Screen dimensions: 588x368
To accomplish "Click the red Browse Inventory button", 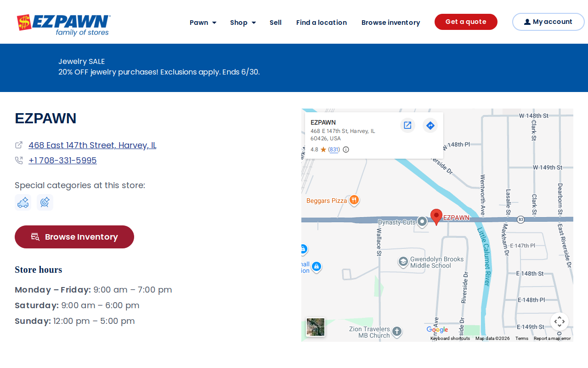I will tap(74, 237).
